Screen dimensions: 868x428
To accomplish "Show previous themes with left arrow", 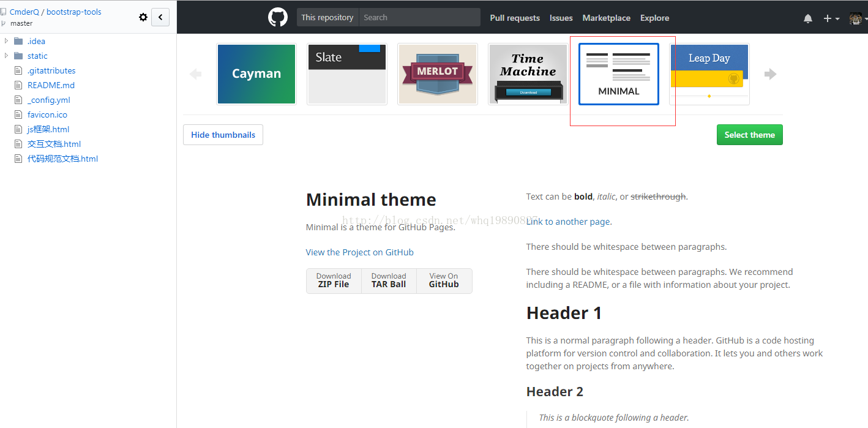I will click(x=196, y=74).
